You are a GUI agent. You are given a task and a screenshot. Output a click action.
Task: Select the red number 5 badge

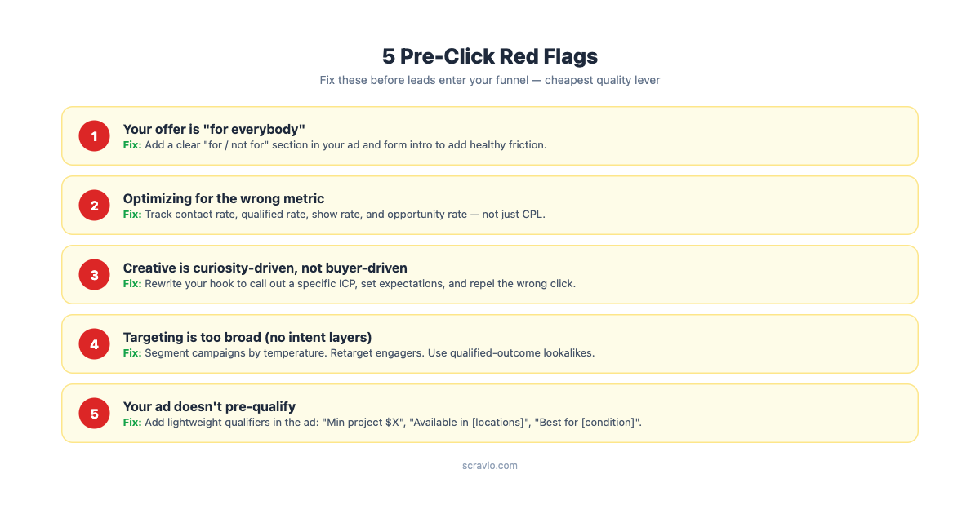click(x=94, y=414)
